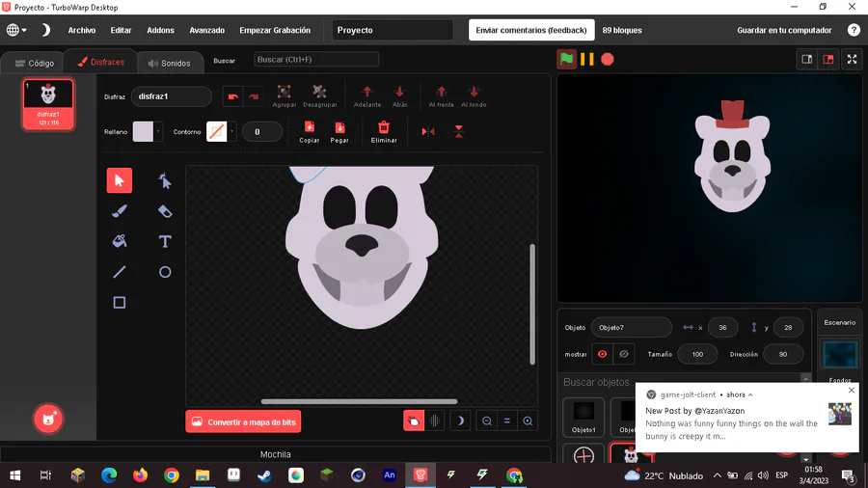Show hidden system tray icons
Viewport: 868px width, 488px height.
(717, 475)
